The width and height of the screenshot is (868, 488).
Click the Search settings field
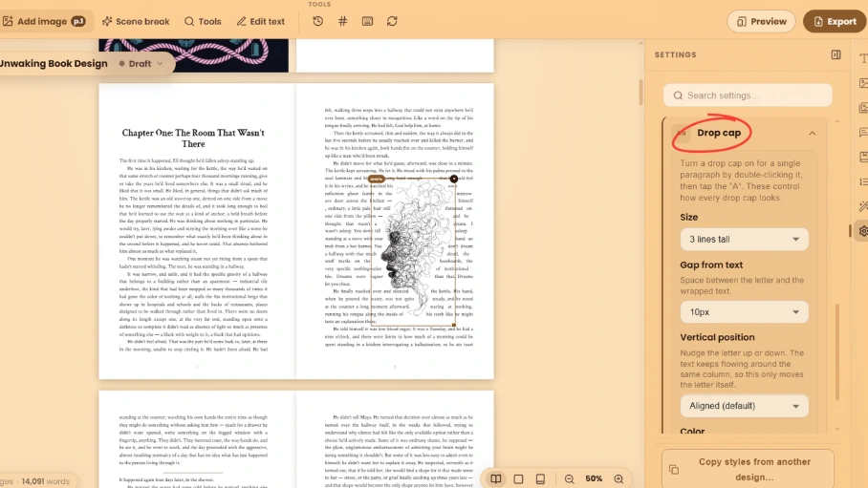(x=748, y=95)
